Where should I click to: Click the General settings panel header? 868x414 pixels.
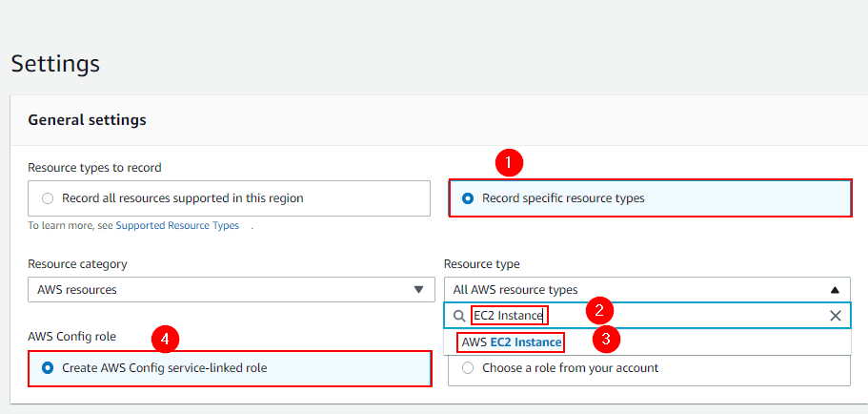(x=87, y=120)
